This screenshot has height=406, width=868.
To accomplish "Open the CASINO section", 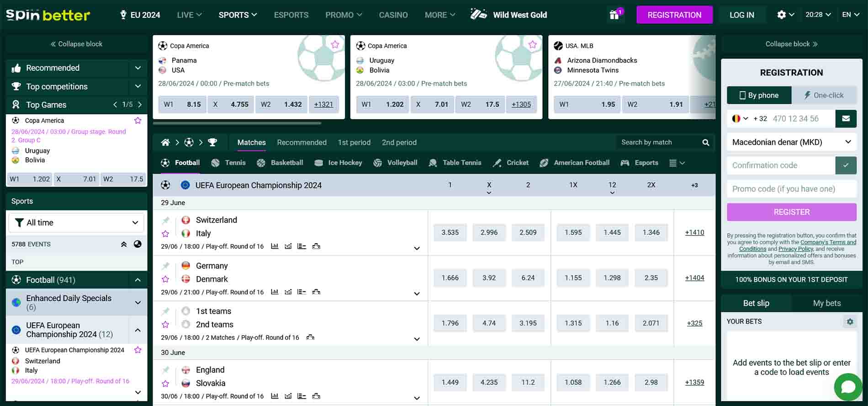I will 393,15.
